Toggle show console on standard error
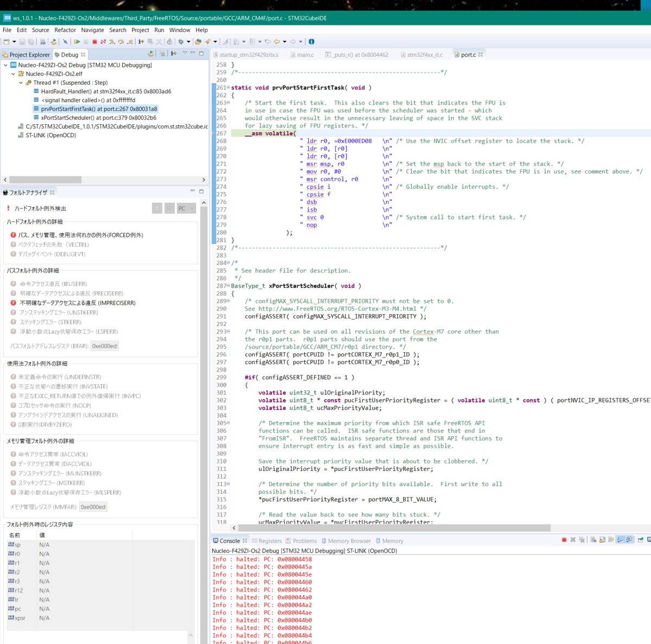This screenshot has width=651, height=644. pyautogui.click(x=629, y=539)
